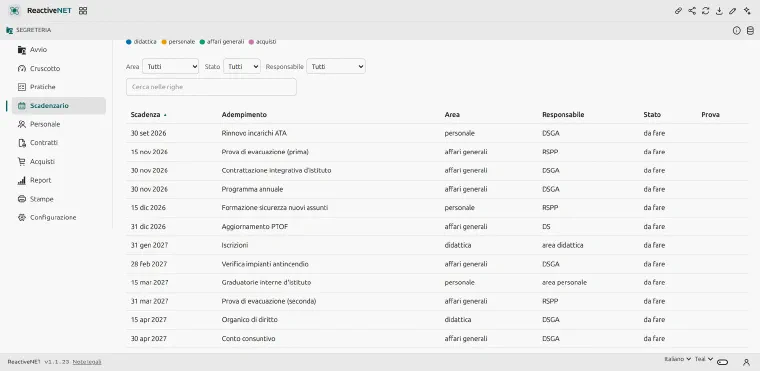Click the Stato column header
Screen dimensions: 760x371
tap(652, 115)
